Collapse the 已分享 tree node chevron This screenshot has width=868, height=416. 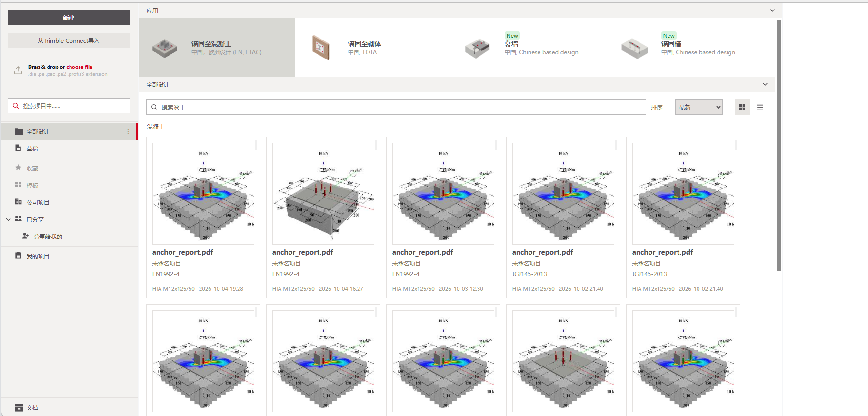click(8, 219)
